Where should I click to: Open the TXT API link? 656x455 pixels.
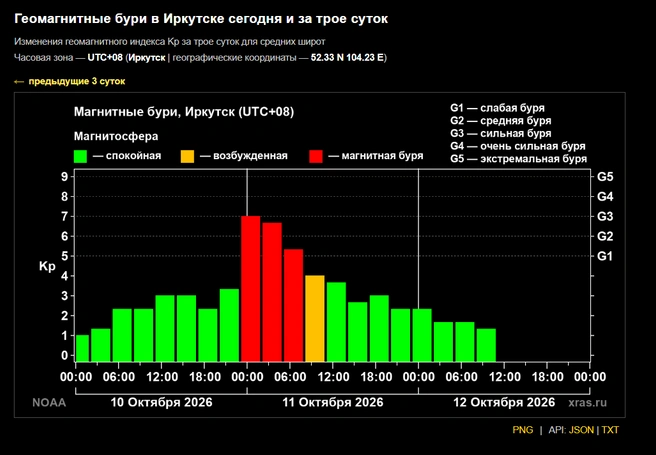tap(610, 430)
